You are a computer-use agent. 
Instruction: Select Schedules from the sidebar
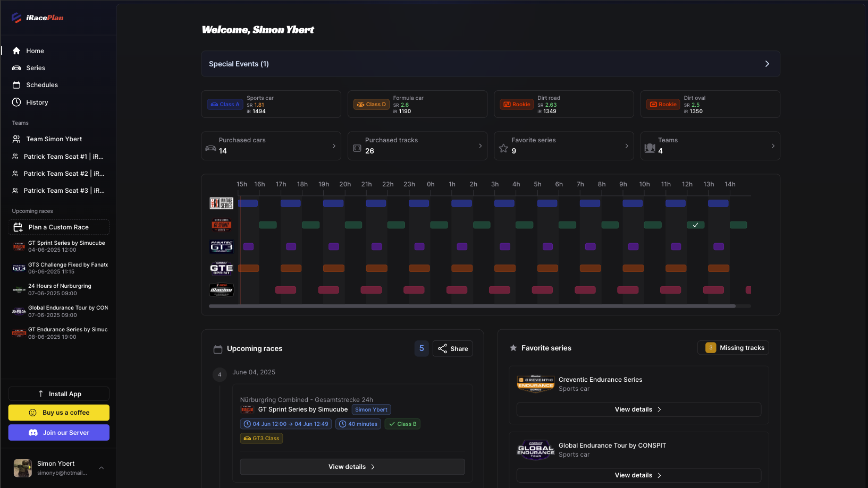pyautogui.click(x=42, y=84)
